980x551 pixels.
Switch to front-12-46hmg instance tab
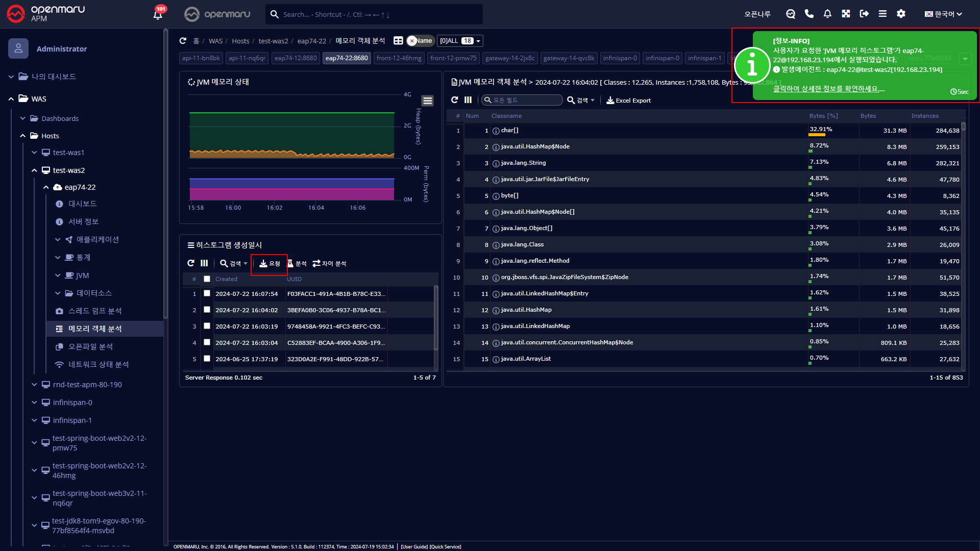point(399,58)
